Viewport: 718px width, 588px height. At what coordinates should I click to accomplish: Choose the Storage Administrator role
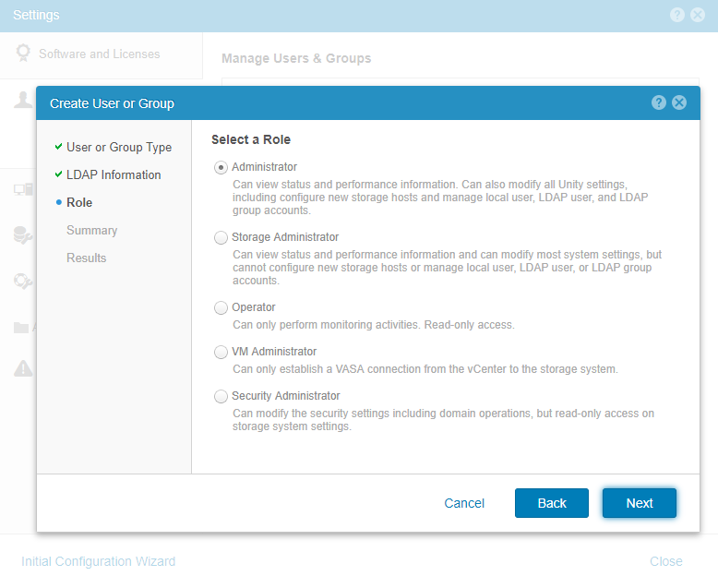click(x=221, y=237)
